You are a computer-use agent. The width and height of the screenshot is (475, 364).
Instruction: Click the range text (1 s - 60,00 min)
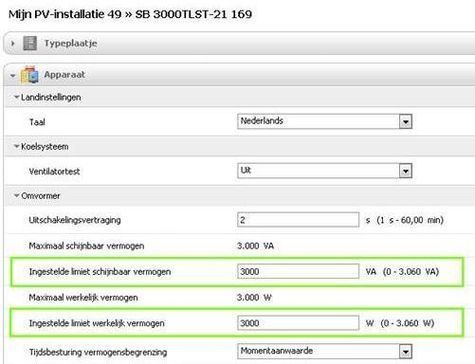[x=410, y=220]
